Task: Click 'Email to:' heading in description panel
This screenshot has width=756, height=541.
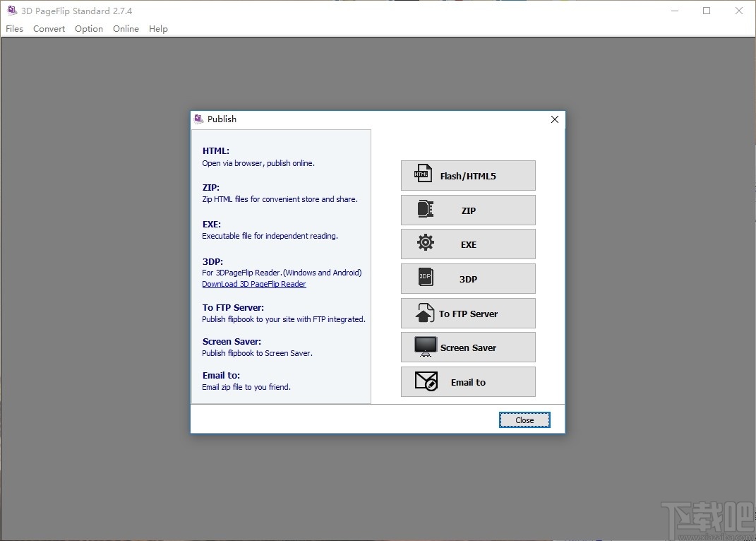Action: (221, 375)
